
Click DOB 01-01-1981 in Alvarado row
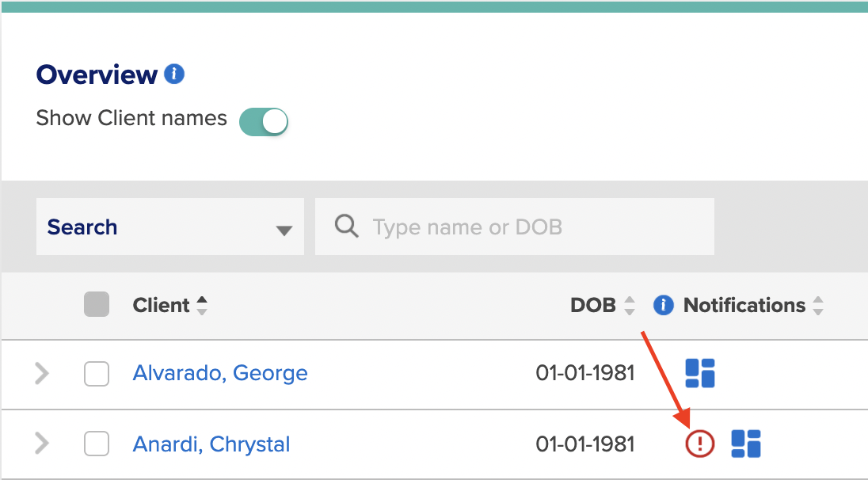pyautogui.click(x=584, y=373)
